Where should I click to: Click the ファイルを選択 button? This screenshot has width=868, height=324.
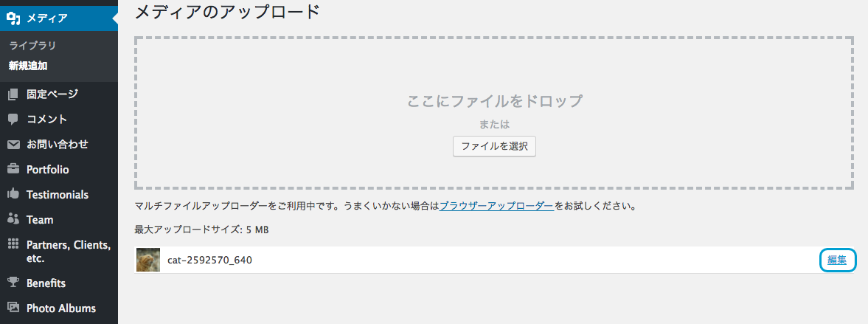pyautogui.click(x=494, y=147)
